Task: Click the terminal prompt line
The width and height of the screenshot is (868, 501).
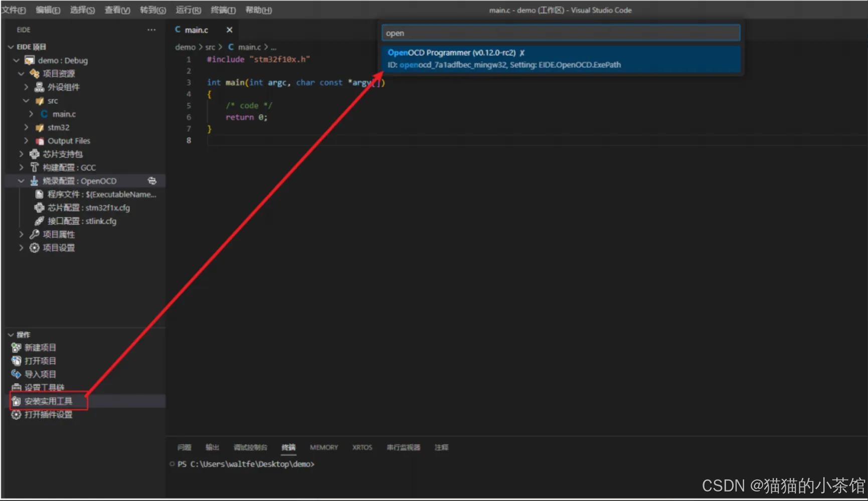Action: [x=246, y=464]
